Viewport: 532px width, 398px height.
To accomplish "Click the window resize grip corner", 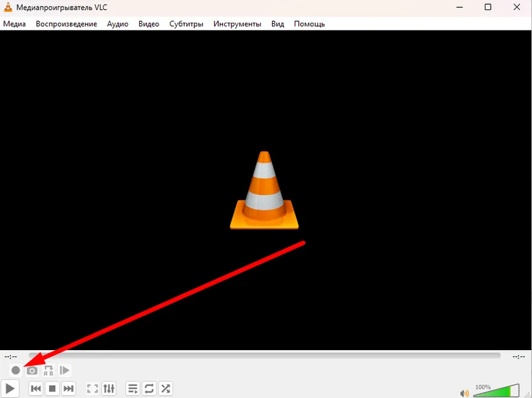I will [x=527, y=394].
